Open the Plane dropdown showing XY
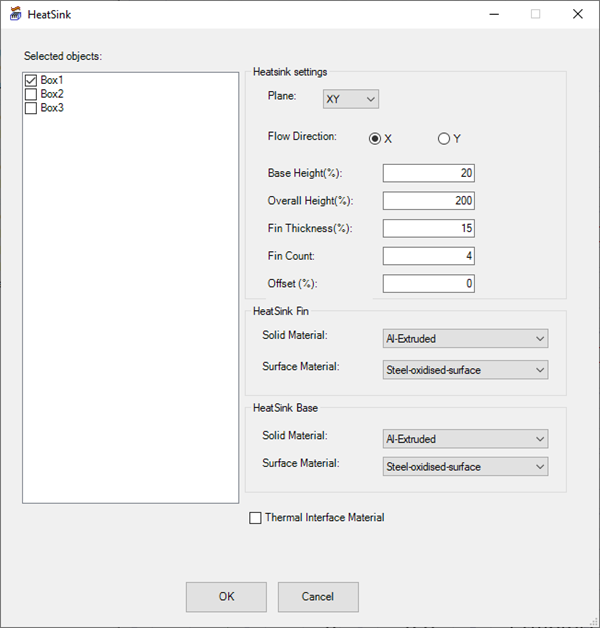Screen dimensions: 600x628 (351, 99)
